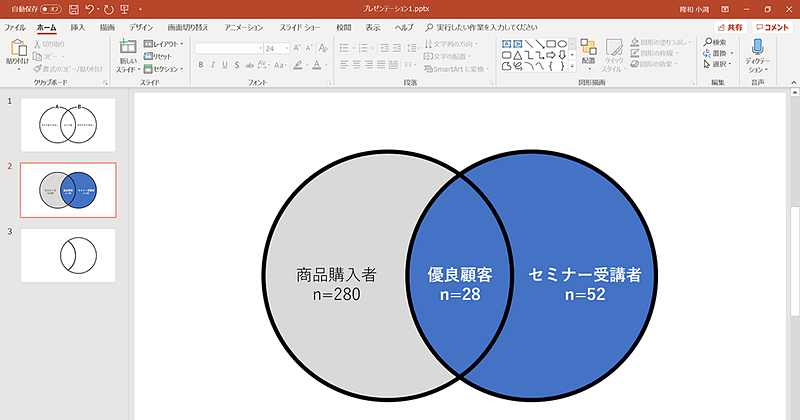Apply text shadow (S) formatting
The height and width of the screenshot is (420, 800).
pos(237,65)
